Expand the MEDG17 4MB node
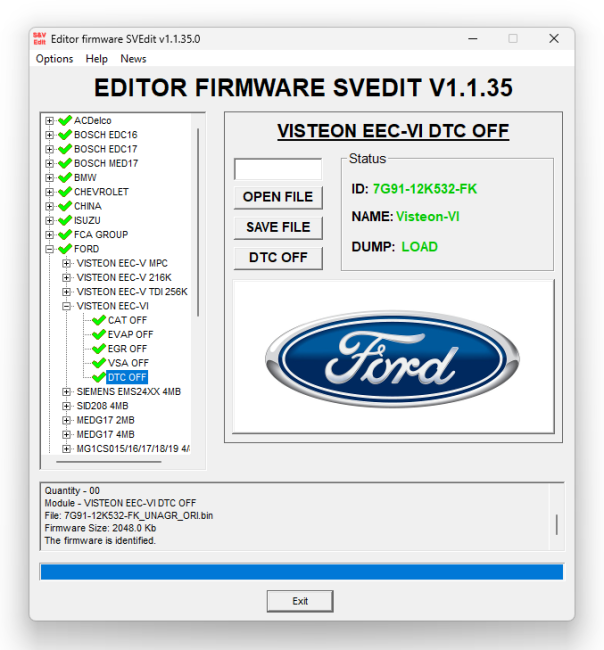Image resolution: width=604 pixels, height=650 pixels. click(66, 434)
